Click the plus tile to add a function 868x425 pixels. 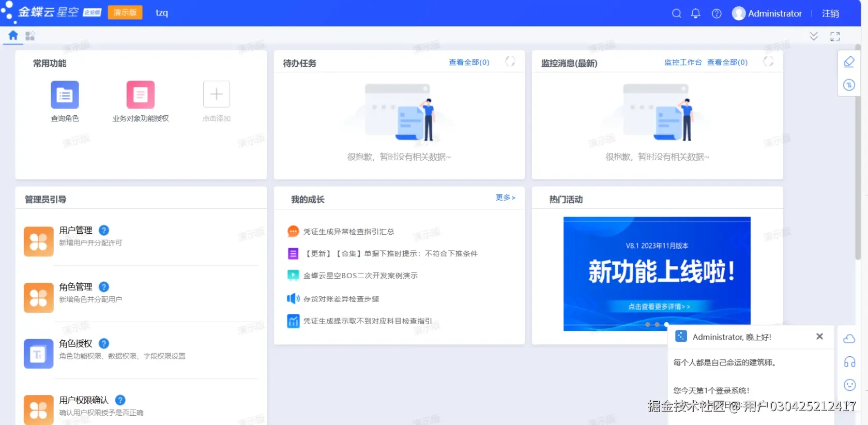217,94
